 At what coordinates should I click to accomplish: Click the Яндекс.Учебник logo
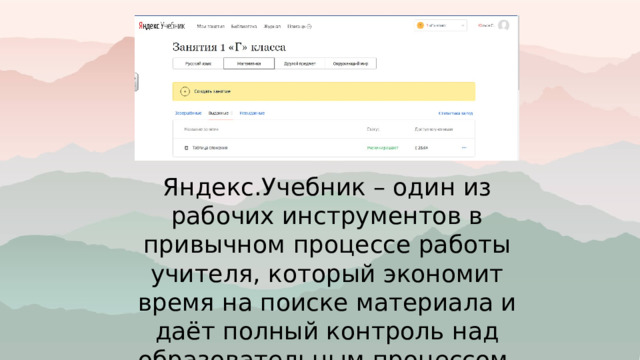click(162, 26)
